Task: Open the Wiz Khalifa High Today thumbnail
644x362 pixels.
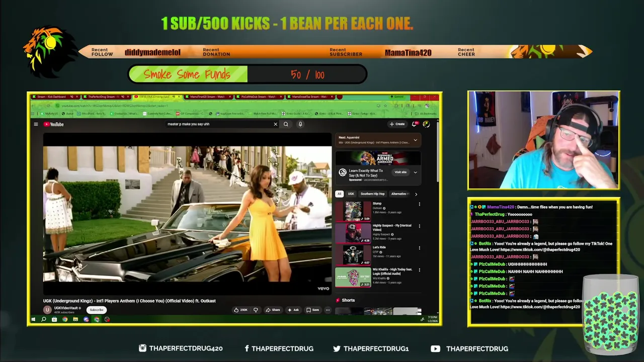Action: pos(353,277)
